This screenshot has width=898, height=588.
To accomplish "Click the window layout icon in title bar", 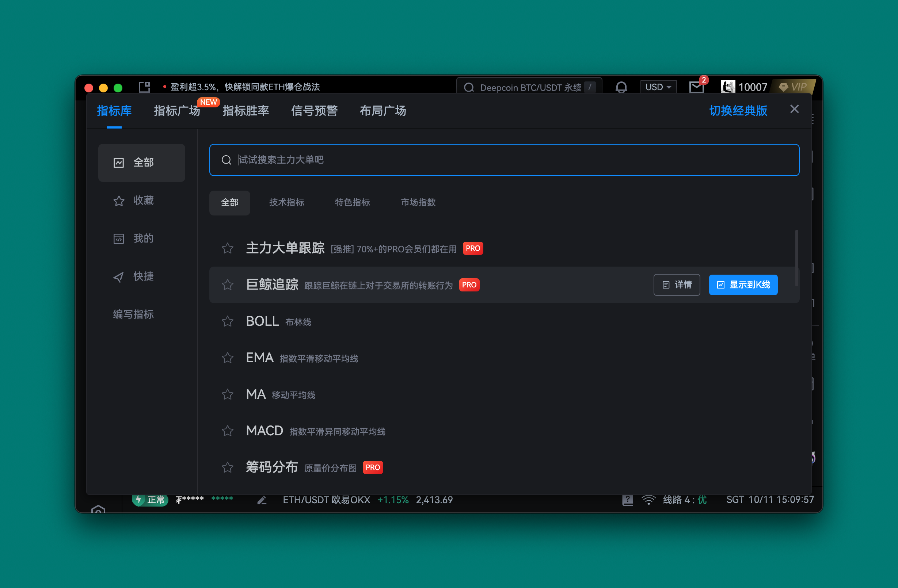I will click(x=145, y=87).
